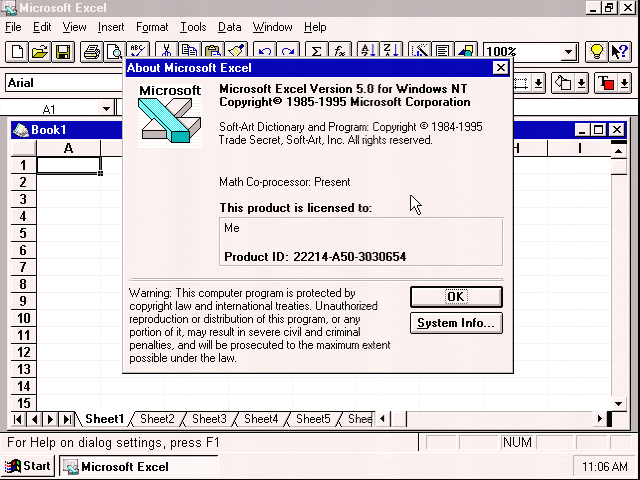Switch to the Sheet4 tab
This screenshot has width=640, height=480.
(261, 419)
